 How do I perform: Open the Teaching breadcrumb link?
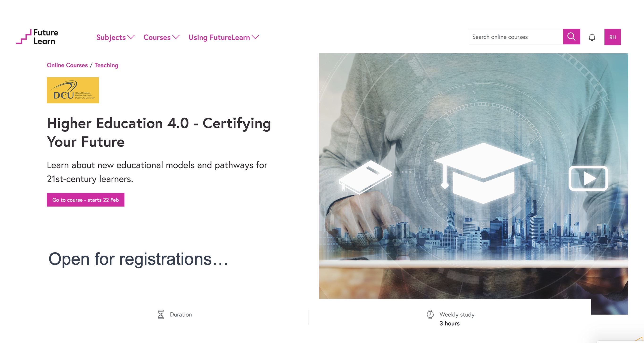pyautogui.click(x=106, y=65)
